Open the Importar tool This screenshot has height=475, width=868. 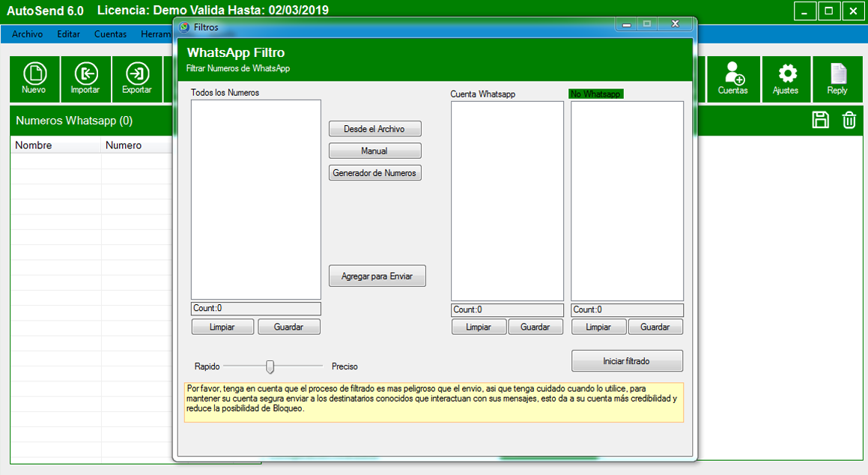pos(86,79)
